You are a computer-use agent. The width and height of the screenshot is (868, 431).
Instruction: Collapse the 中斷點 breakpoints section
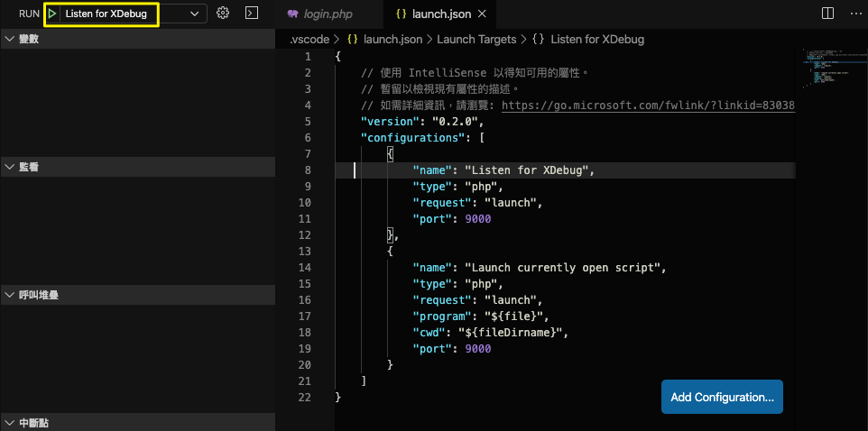[138, 423]
